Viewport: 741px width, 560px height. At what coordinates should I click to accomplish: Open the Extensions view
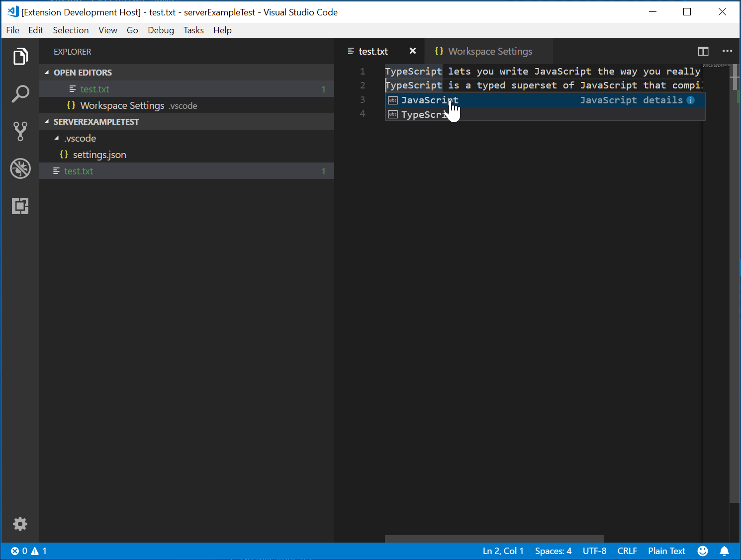[x=20, y=206]
